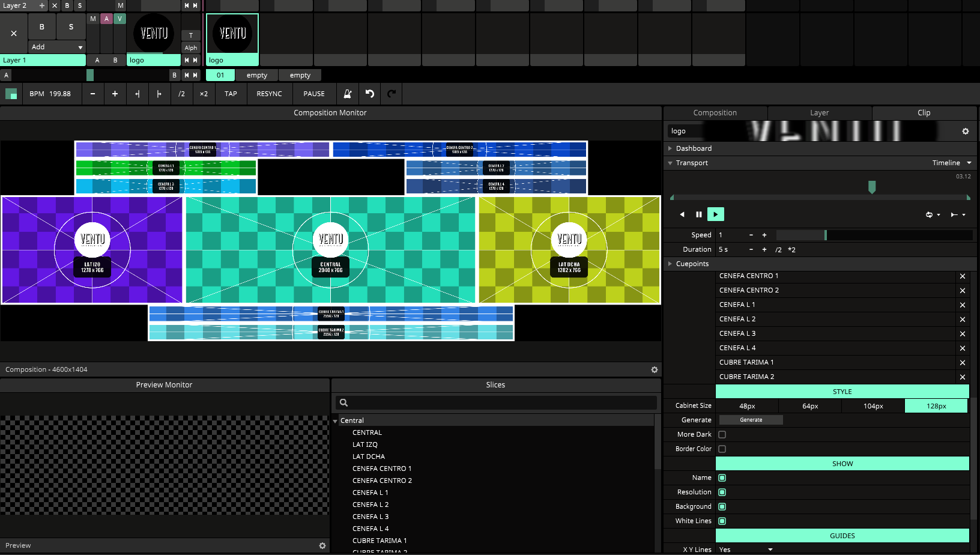Click the metronome icon next to TAP
Image resolution: width=980 pixels, height=555 pixels.
pos(347,94)
